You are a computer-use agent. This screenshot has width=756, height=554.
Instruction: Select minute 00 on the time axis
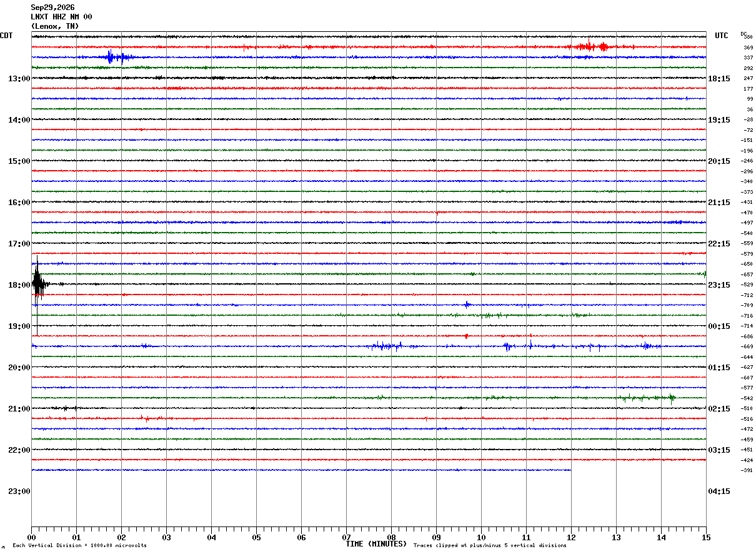[31, 537]
